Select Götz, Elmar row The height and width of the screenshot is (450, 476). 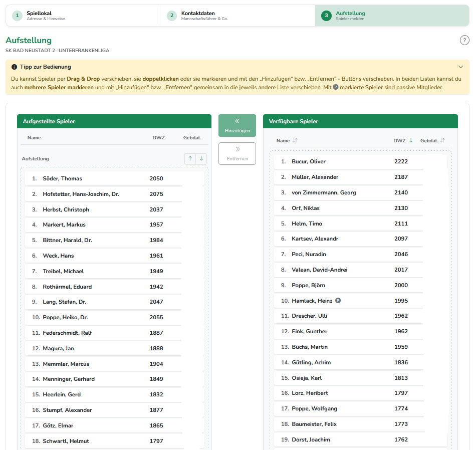[114, 425]
